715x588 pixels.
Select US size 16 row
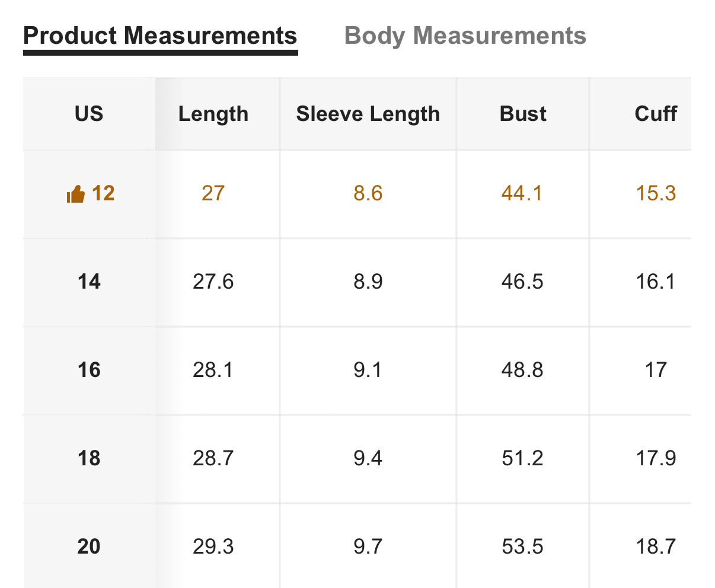pyautogui.click(x=357, y=370)
